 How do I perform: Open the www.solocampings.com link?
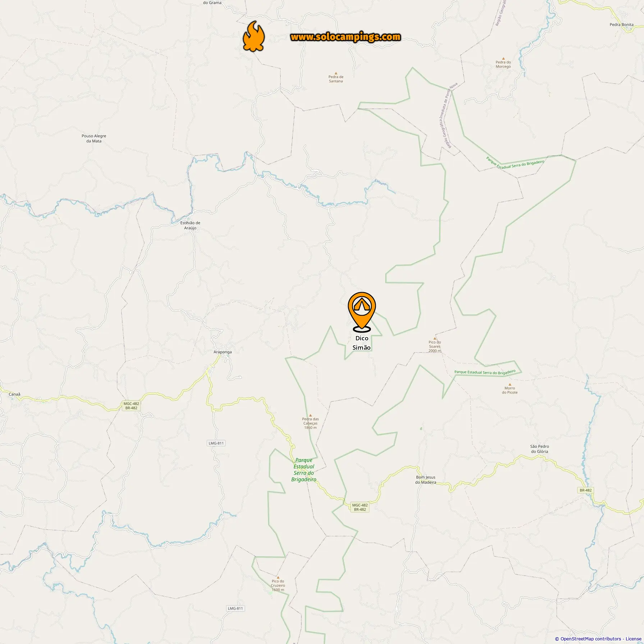pyautogui.click(x=345, y=37)
